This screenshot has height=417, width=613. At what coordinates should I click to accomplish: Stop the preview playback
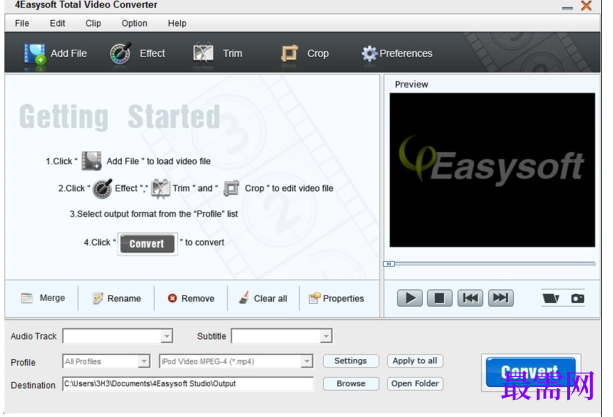coord(440,298)
